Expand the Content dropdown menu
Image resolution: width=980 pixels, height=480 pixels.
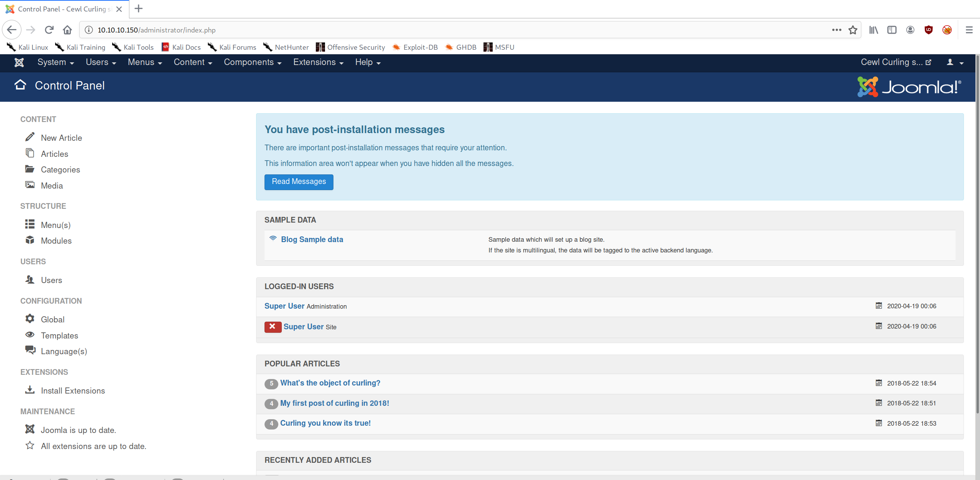pyautogui.click(x=193, y=62)
